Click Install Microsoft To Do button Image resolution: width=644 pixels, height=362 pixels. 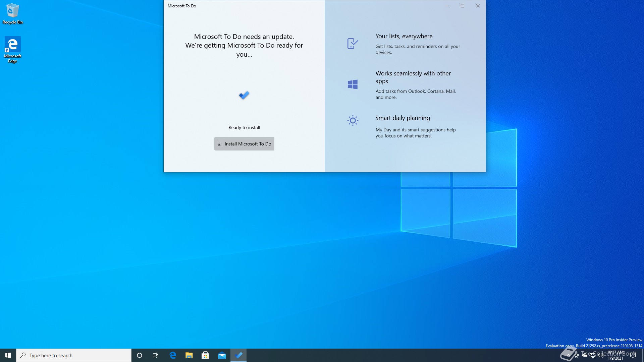pos(244,144)
